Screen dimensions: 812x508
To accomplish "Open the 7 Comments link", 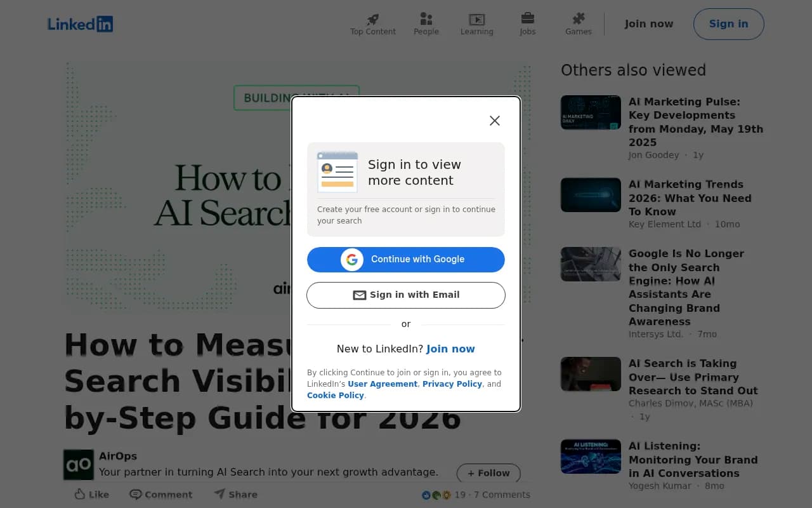I will point(502,495).
